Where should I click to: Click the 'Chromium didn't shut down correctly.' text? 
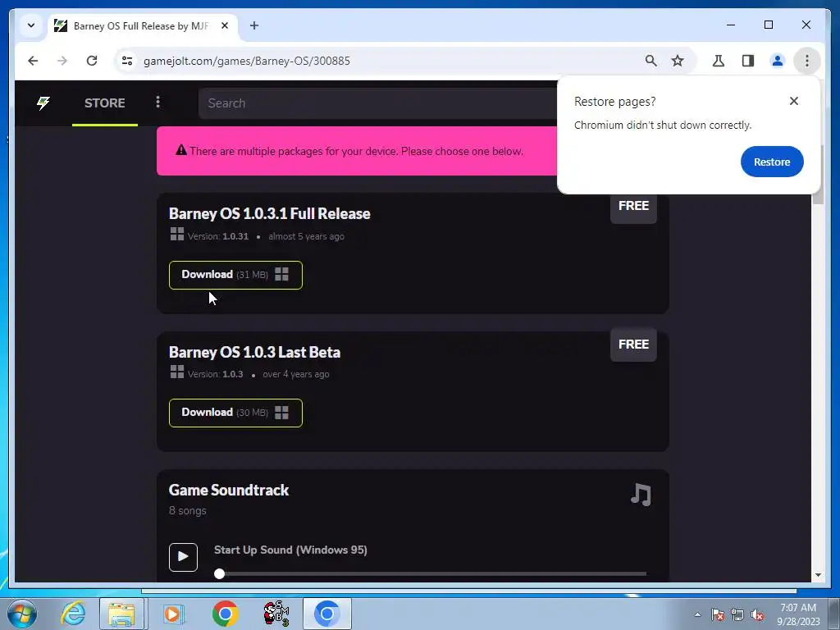[663, 126]
